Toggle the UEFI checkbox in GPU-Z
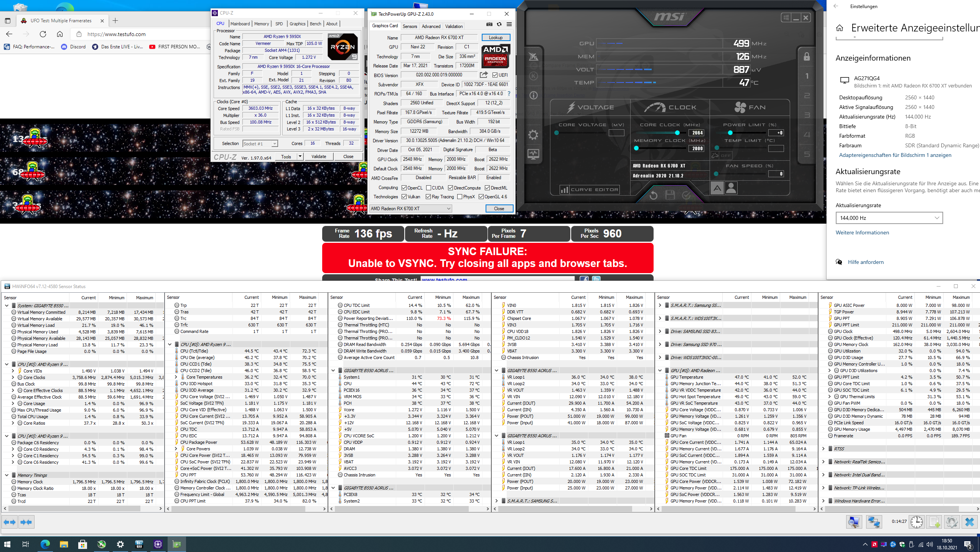Image resolution: width=980 pixels, height=552 pixels. (x=495, y=75)
